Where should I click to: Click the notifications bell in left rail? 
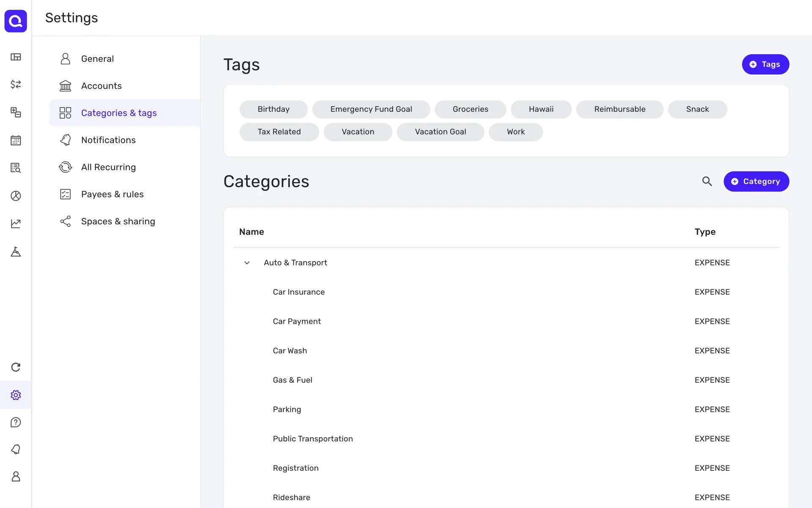tap(16, 449)
